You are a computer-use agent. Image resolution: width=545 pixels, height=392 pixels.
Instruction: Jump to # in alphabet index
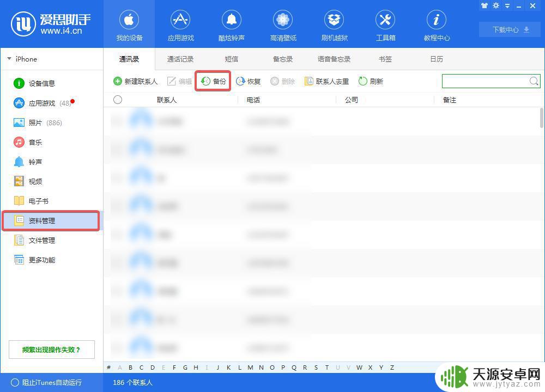click(109, 367)
